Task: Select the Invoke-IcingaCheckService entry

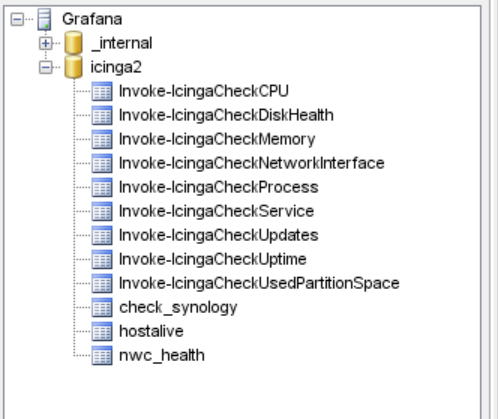Action: [x=216, y=211]
